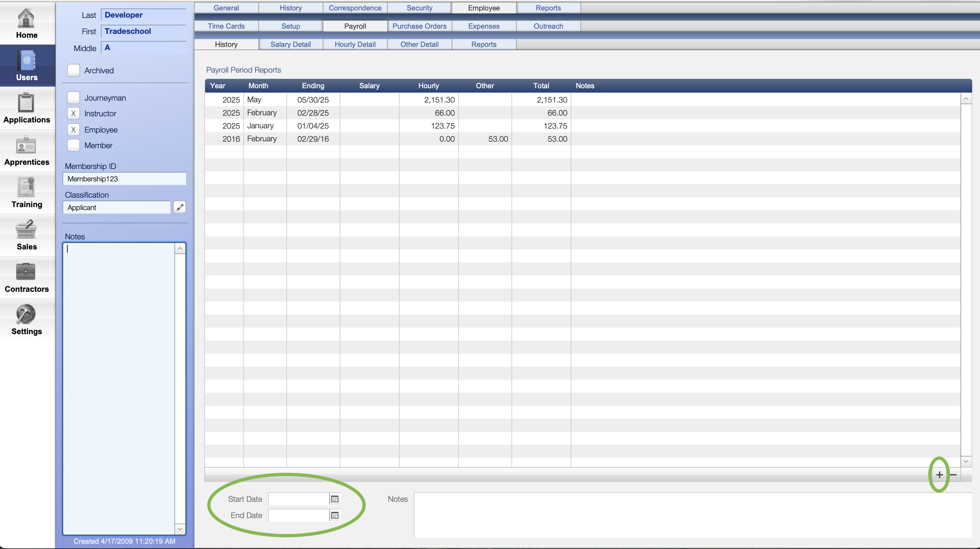980x549 pixels.
Task: Select the Payroll tab
Action: [355, 26]
